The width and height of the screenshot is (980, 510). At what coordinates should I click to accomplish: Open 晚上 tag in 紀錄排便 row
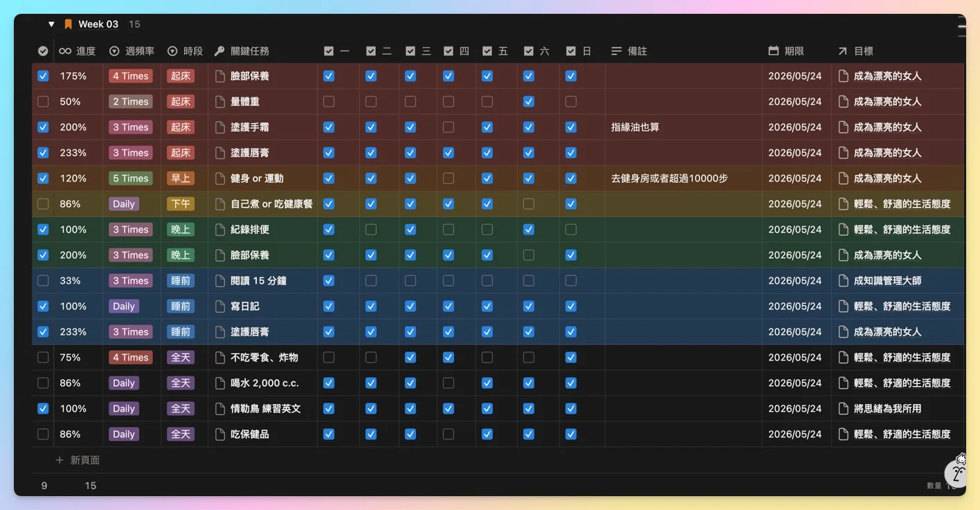tap(181, 230)
